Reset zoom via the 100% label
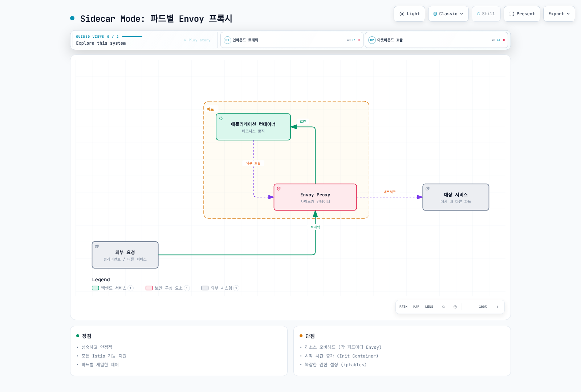The width and height of the screenshot is (581, 392). 483,307
